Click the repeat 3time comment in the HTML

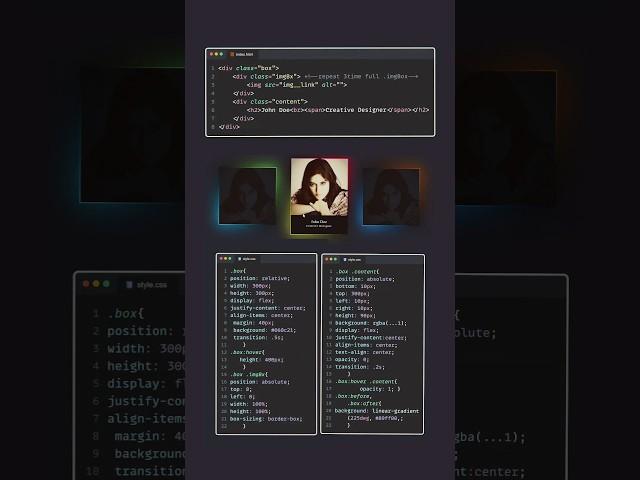(361, 76)
